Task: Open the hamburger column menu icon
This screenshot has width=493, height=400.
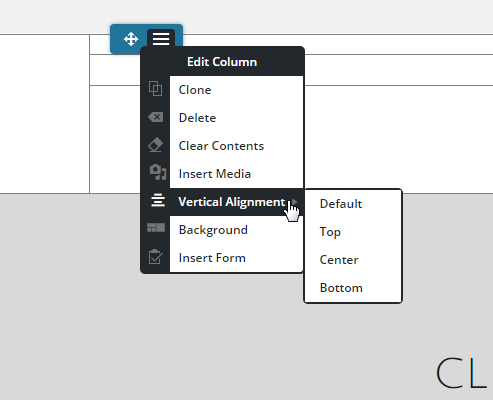Action: 161,39
